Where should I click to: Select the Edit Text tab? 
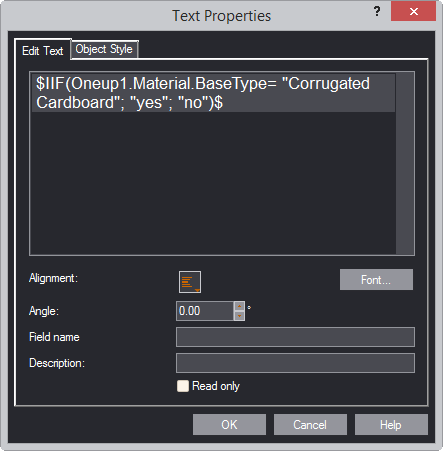click(43, 51)
